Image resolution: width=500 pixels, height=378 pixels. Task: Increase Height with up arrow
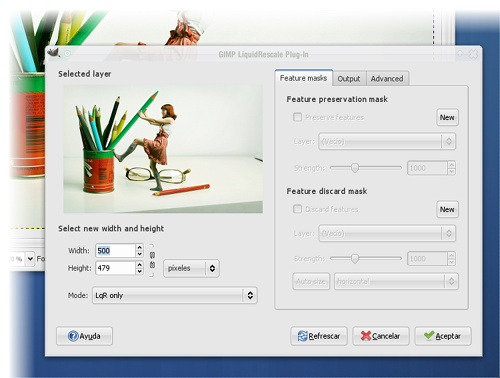point(140,264)
